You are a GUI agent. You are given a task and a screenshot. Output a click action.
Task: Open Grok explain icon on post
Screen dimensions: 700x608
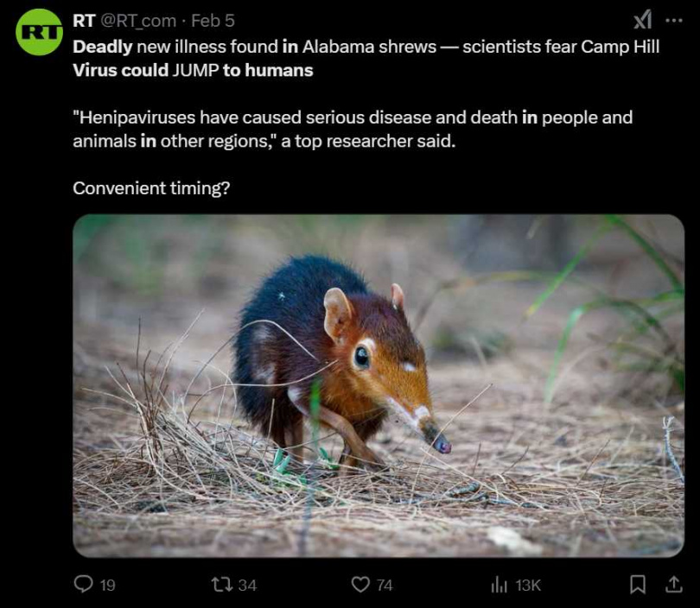pos(643,20)
